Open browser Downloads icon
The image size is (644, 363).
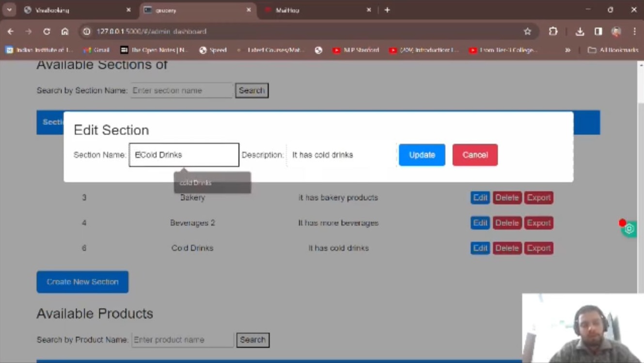pyautogui.click(x=580, y=32)
